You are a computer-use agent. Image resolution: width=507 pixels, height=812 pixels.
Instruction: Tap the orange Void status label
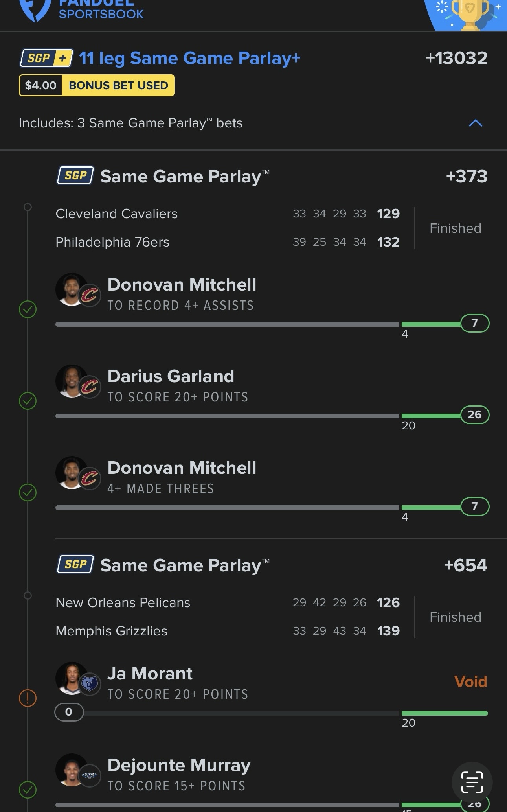(470, 681)
